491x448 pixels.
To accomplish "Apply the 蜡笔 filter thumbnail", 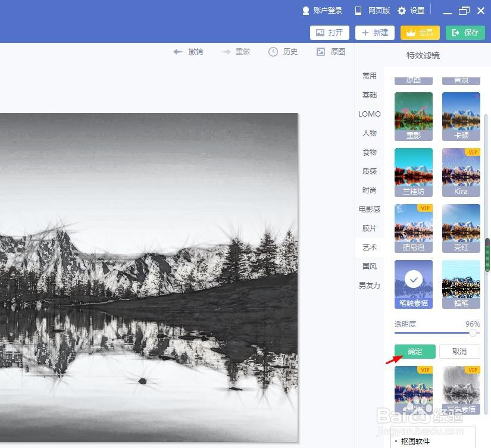I will coord(461,284).
